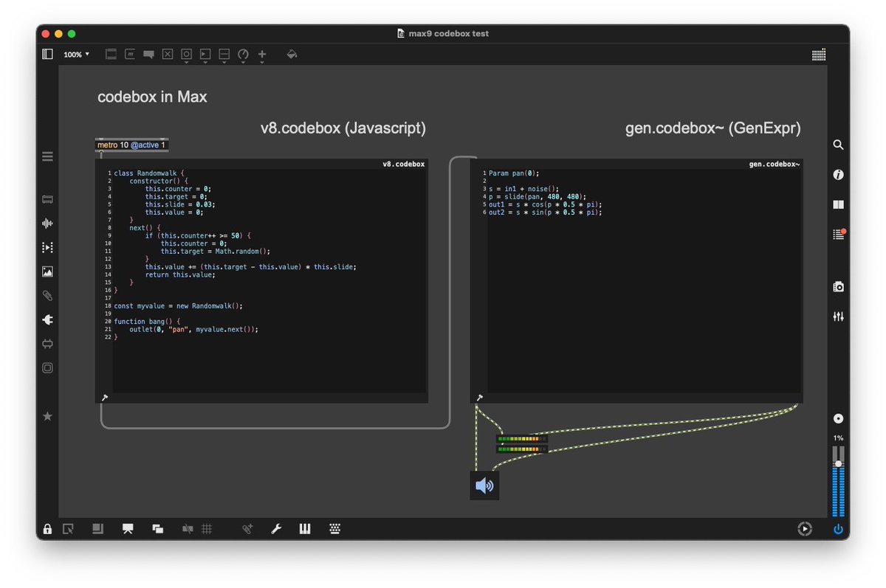Click the 'max9 codebox test' window title
Viewport: 886px width, 588px height.
[449, 33]
